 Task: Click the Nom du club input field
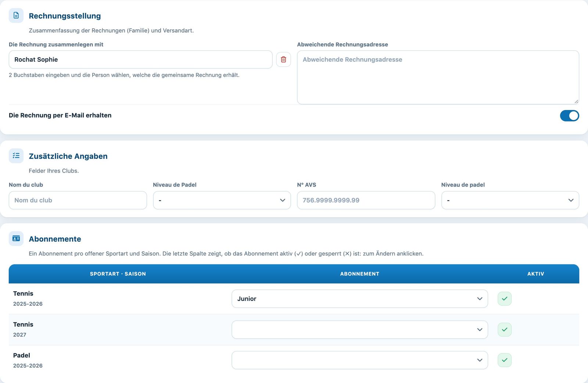78,200
